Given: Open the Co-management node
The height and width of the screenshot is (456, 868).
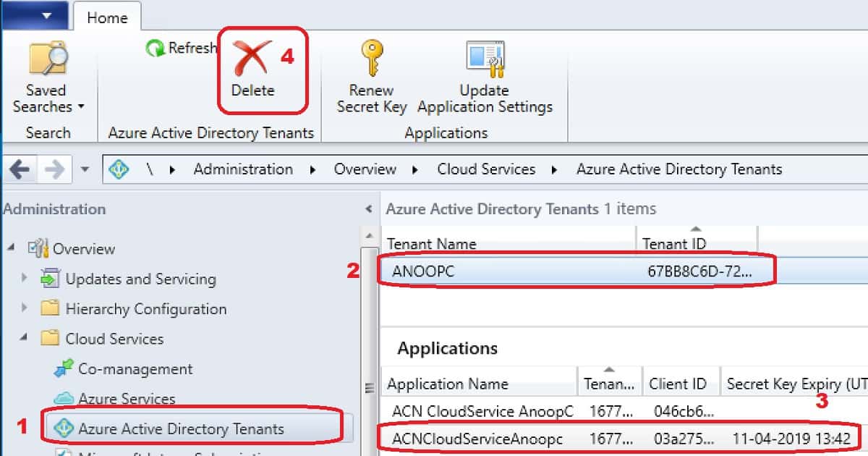Looking at the screenshot, I should pos(135,368).
